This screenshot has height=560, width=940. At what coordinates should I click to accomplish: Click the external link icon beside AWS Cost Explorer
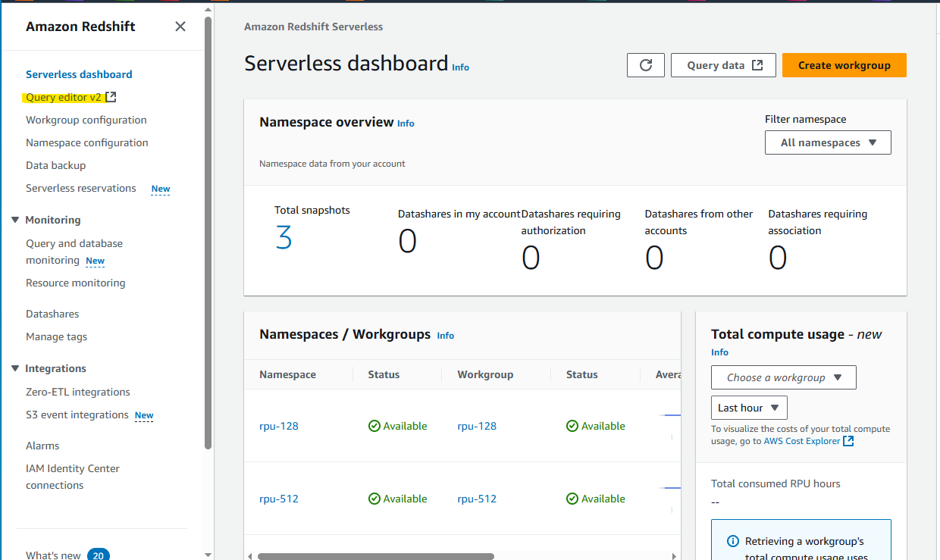[x=848, y=441]
